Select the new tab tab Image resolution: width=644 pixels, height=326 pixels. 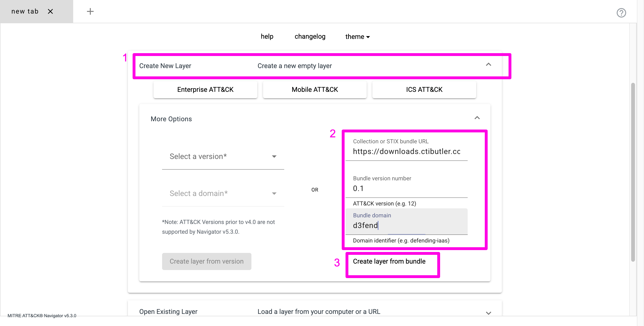pos(25,11)
